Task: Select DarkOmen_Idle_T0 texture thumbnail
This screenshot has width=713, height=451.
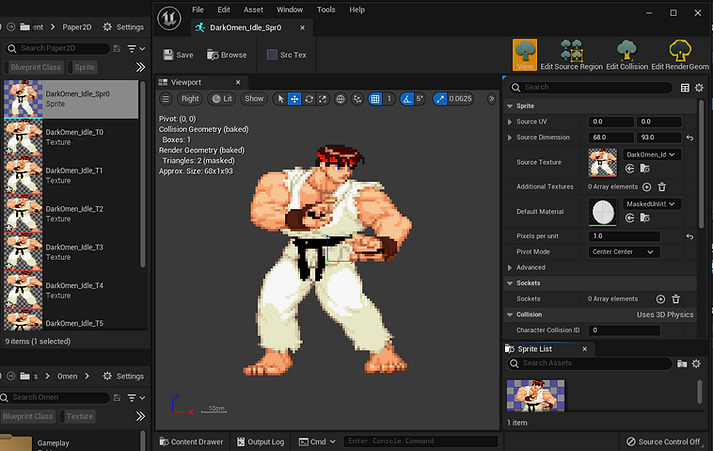Action: [23, 137]
